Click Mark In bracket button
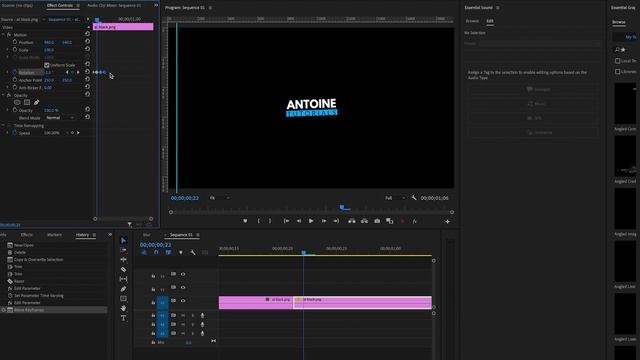640x360 pixels. tap(258, 221)
